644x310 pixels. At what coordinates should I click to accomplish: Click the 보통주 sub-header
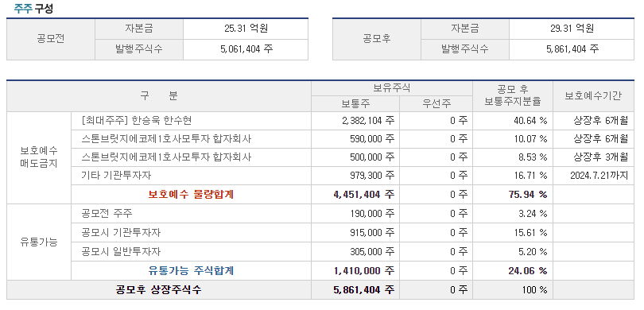point(355,104)
